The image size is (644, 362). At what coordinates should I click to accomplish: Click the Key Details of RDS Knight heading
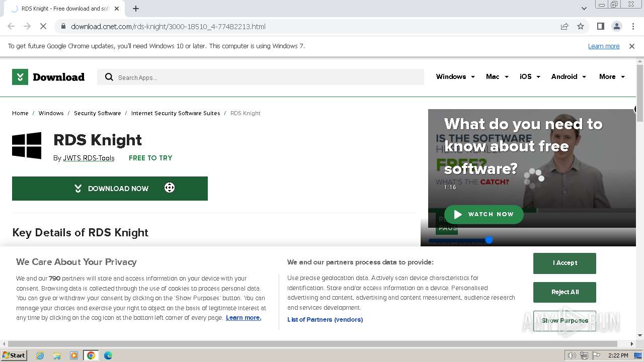click(80, 233)
